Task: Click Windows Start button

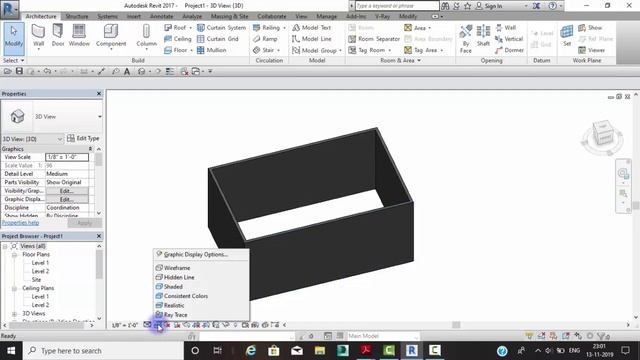Action: [11, 351]
